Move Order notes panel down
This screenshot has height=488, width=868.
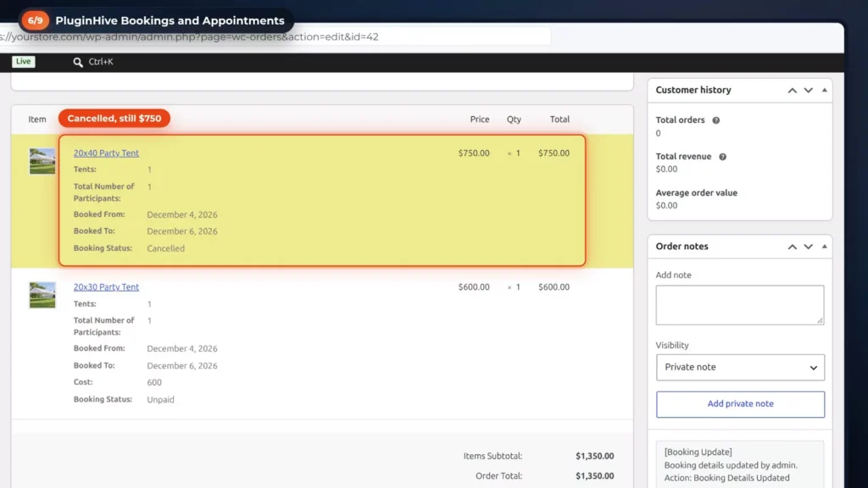pyautogui.click(x=808, y=247)
